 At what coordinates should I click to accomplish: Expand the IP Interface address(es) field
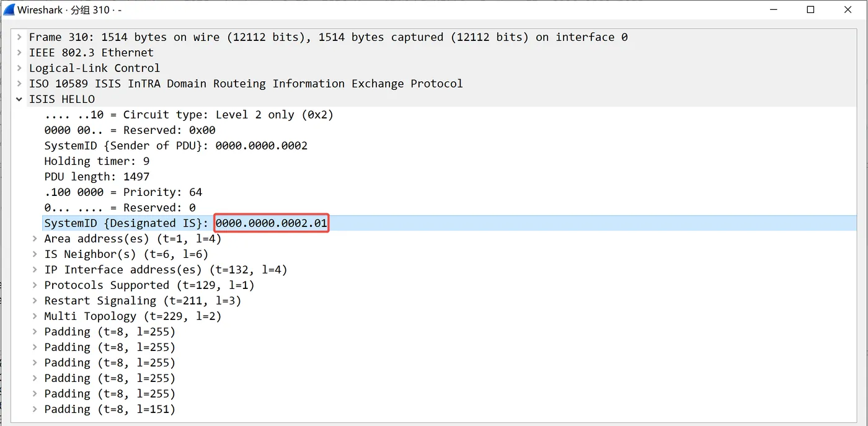coord(35,270)
